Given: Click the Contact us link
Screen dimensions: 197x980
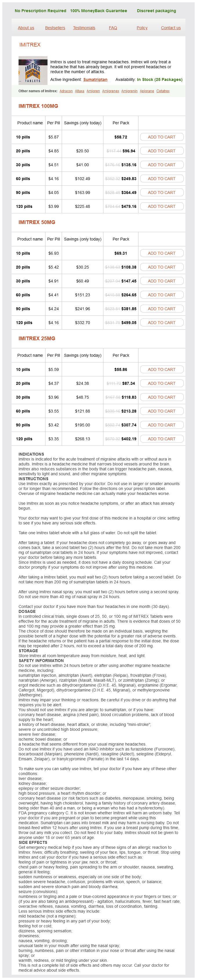Looking at the screenshot, I should 170,28.
